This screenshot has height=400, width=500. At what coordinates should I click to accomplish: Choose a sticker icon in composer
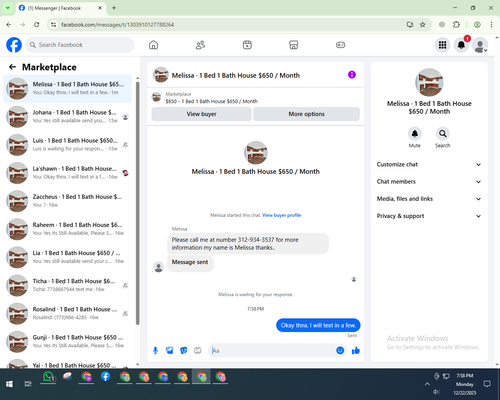point(184,350)
